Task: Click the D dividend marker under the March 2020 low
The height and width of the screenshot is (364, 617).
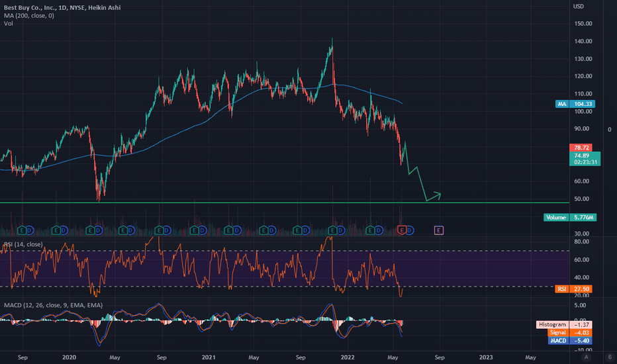Action: point(98,230)
